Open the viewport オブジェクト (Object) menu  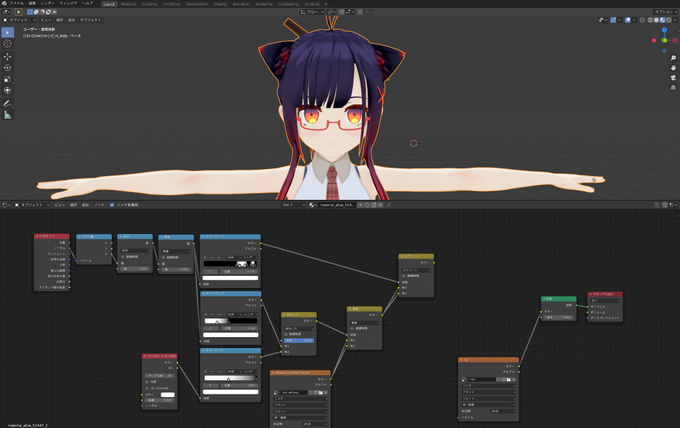90,20
